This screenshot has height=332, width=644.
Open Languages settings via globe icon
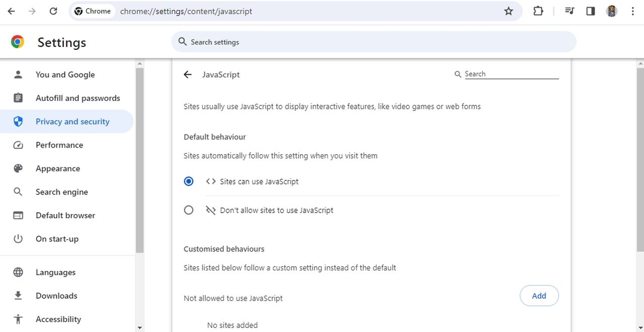pyautogui.click(x=18, y=272)
